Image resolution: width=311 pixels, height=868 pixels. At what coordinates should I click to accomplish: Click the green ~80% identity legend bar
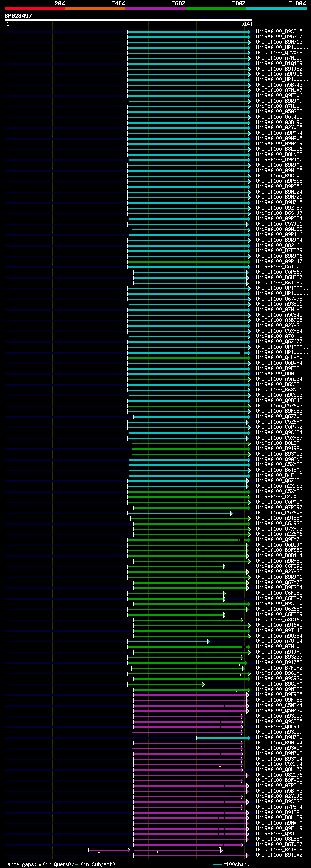point(215,9)
